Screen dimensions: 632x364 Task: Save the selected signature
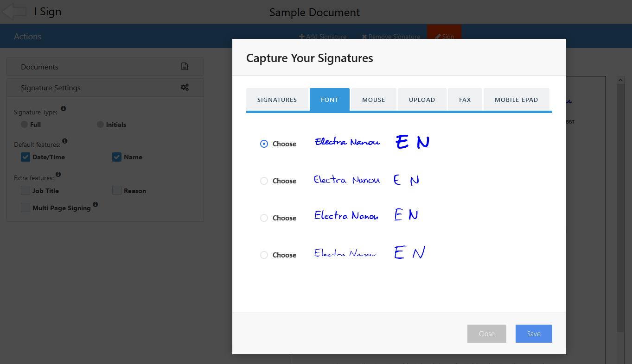[x=534, y=333]
